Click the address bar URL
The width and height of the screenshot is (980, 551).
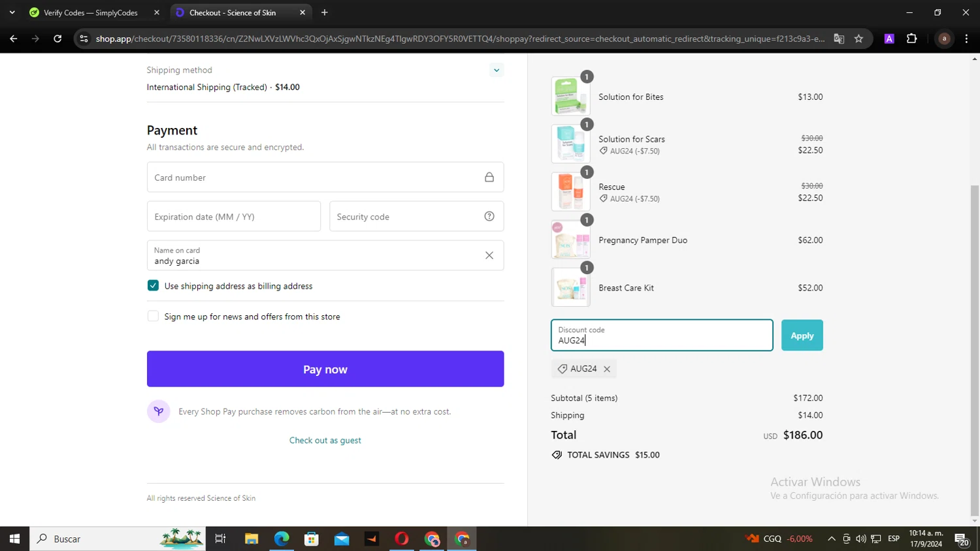(x=460, y=39)
